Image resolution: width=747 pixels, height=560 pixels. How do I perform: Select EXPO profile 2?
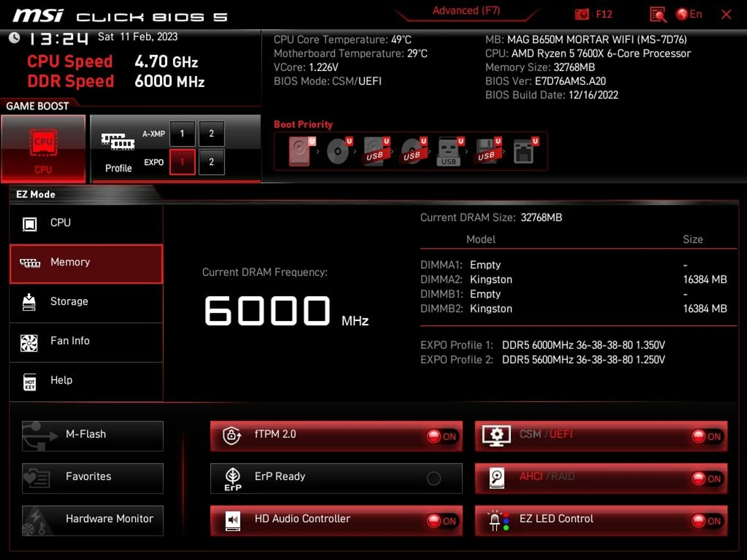(x=211, y=162)
